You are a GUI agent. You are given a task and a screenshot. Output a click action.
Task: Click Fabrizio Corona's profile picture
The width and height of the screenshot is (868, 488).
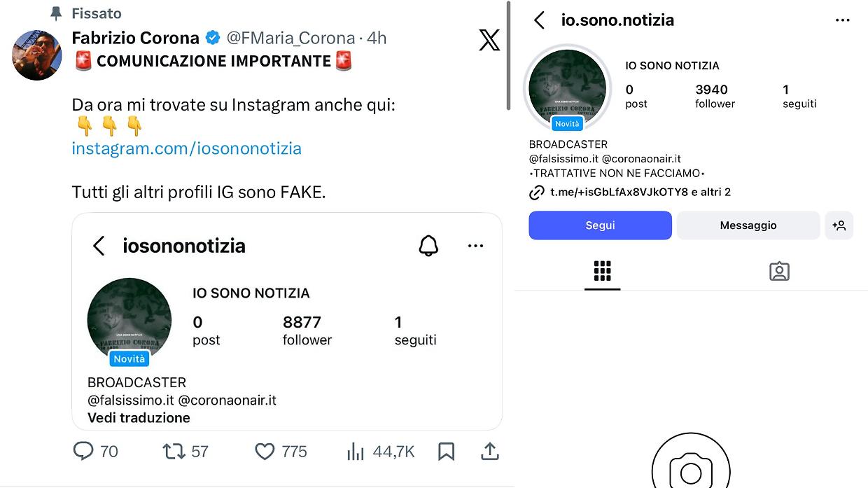(x=36, y=55)
